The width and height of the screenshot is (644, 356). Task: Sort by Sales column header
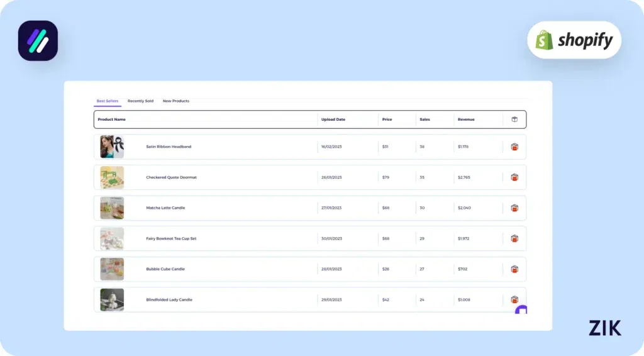point(425,120)
